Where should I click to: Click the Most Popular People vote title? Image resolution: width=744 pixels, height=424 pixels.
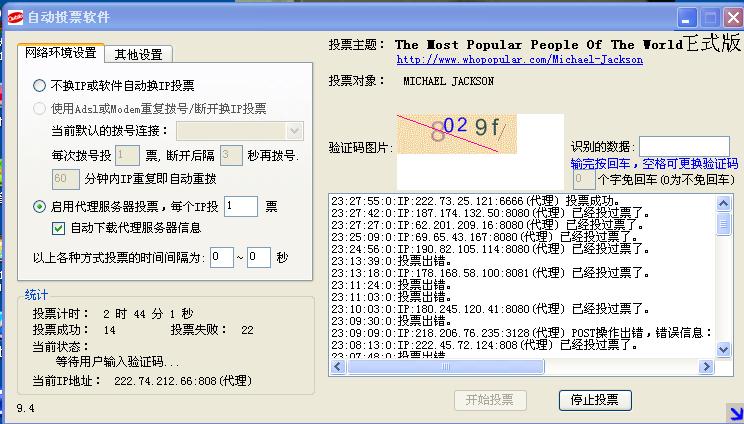click(539, 45)
